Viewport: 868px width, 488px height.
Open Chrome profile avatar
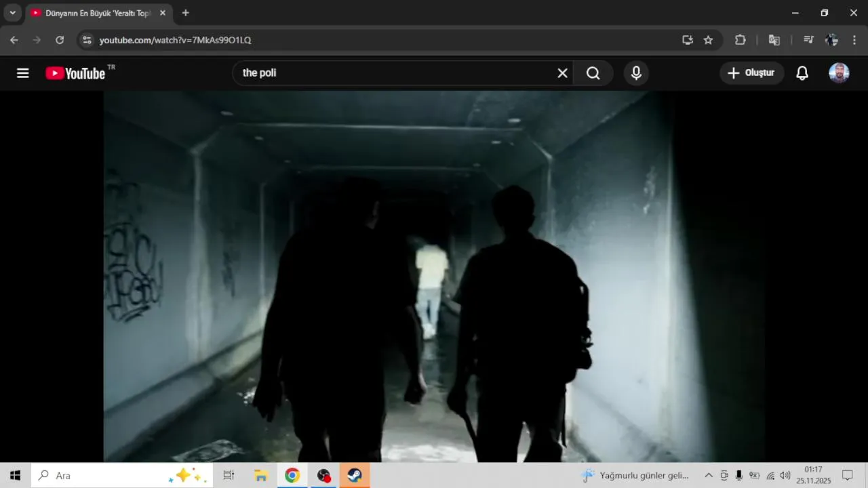pyautogui.click(x=831, y=40)
